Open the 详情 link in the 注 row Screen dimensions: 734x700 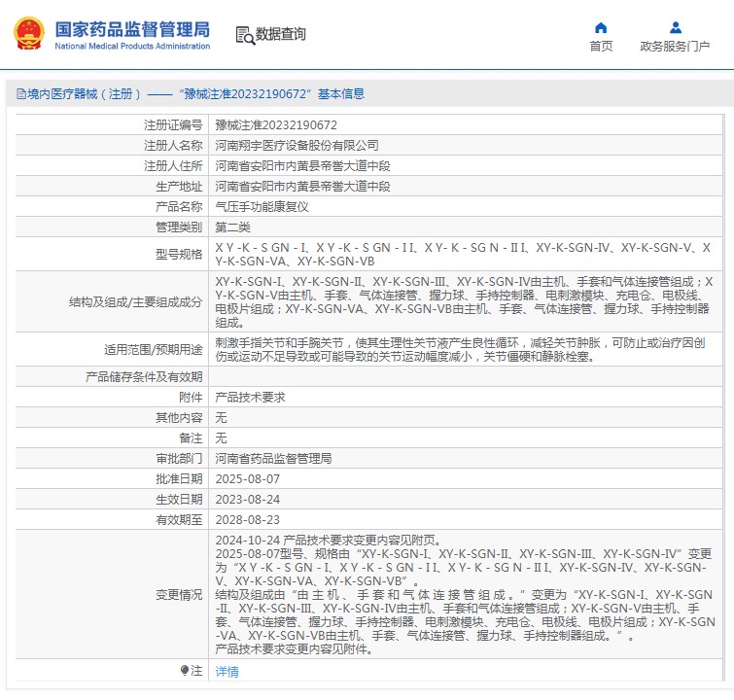227,671
